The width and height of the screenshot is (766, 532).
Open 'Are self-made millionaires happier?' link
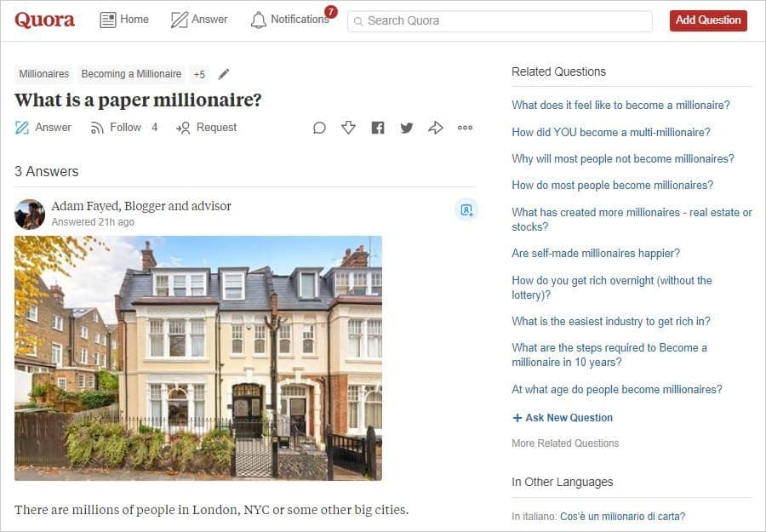[x=596, y=253]
